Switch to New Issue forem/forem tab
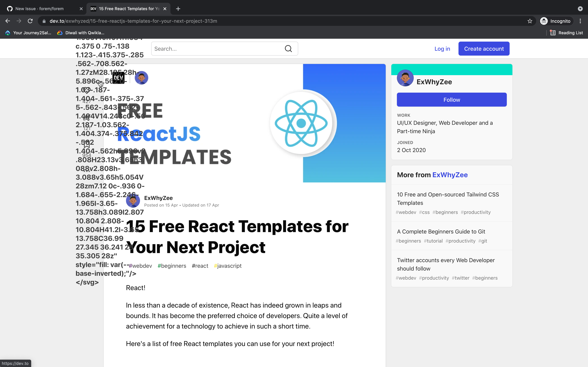The height and width of the screenshot is (367, 588). click(x=39, y=9)
